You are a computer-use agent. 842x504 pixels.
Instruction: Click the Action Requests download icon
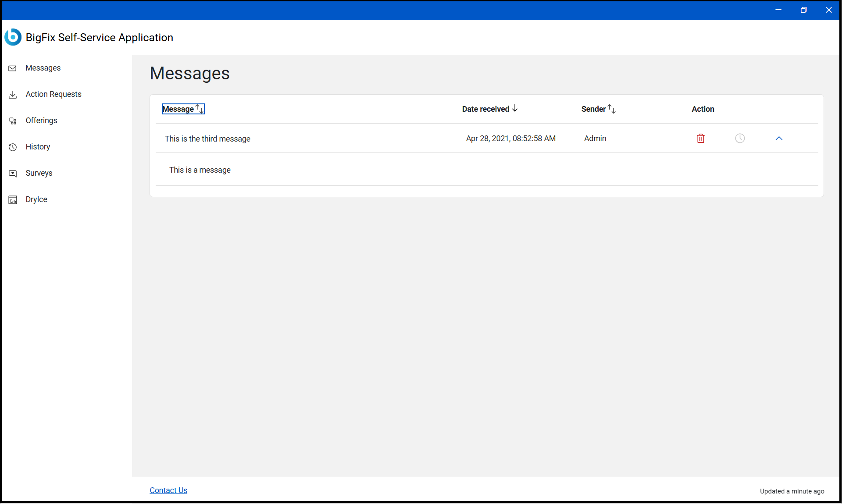pos(13,95)
